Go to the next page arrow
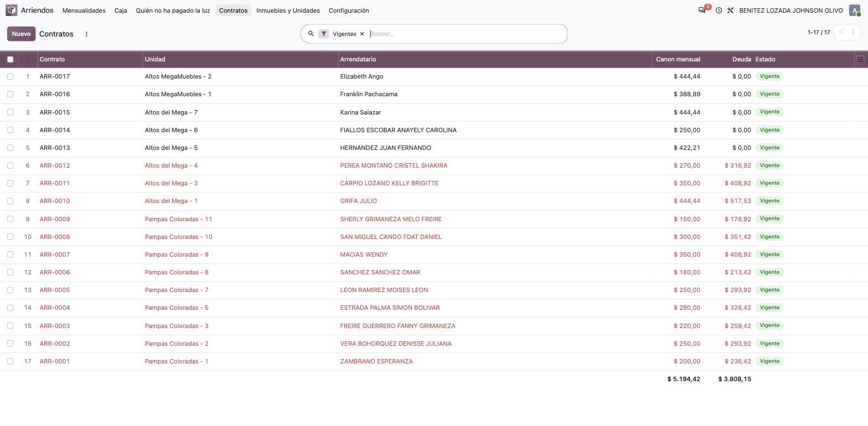 854,32
